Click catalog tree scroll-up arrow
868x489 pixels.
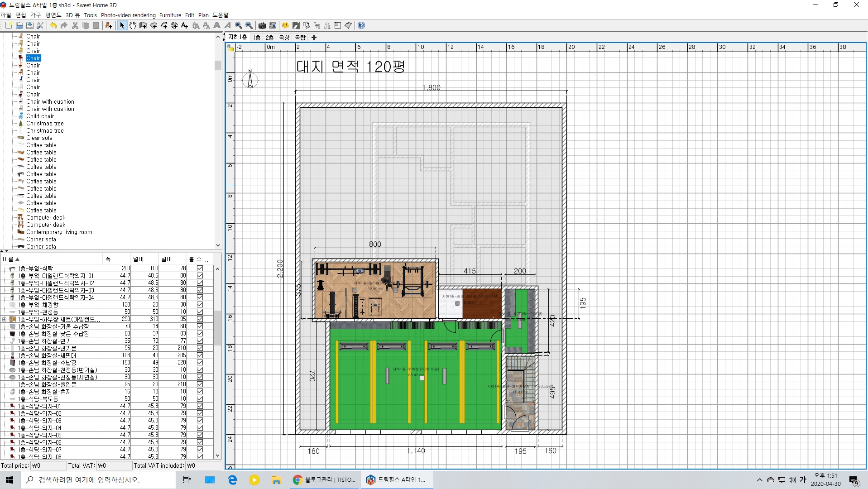[x=218, y=37]
